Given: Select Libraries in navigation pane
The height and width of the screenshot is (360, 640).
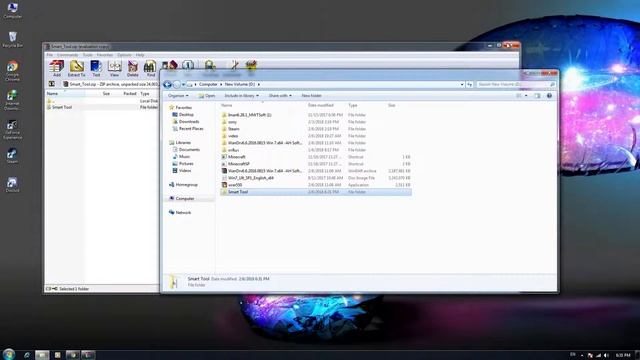Looking at the screenshot, I should (180, 142).
